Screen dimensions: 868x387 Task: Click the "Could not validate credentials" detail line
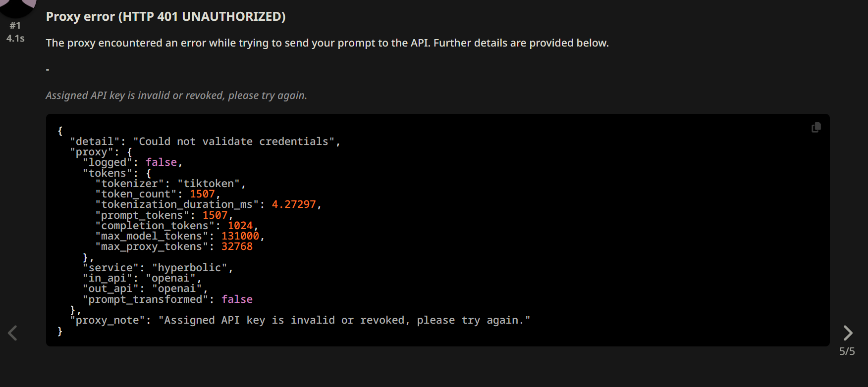[x=205, y=142]
